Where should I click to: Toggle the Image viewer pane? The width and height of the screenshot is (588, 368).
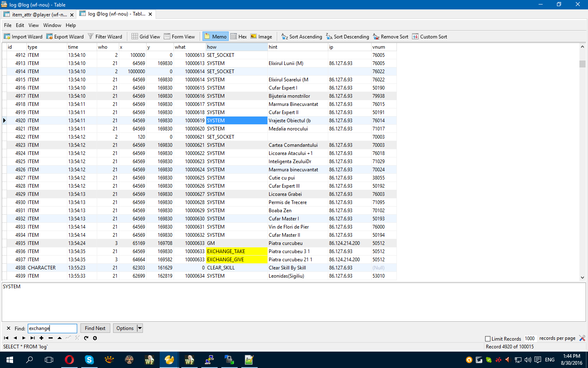(261, 36)
